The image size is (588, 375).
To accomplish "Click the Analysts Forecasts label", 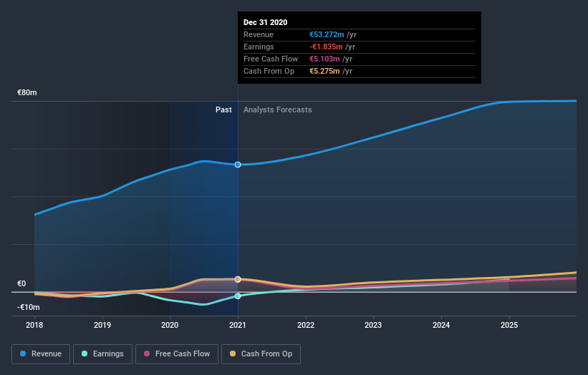I will pyautogui.click(x=277, y=109).
